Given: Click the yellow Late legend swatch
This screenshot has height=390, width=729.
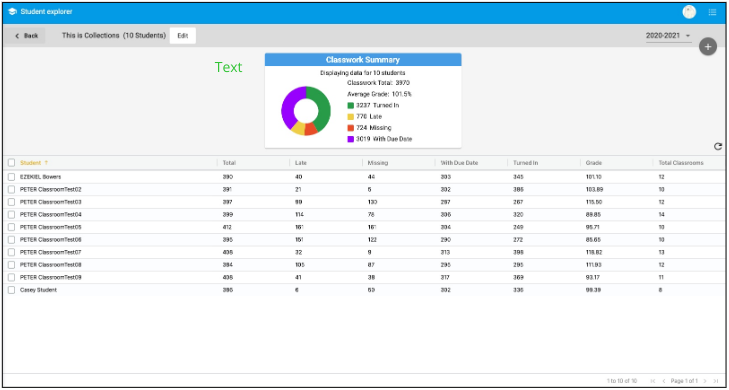Looking at the screenshot, I should 351,117.
